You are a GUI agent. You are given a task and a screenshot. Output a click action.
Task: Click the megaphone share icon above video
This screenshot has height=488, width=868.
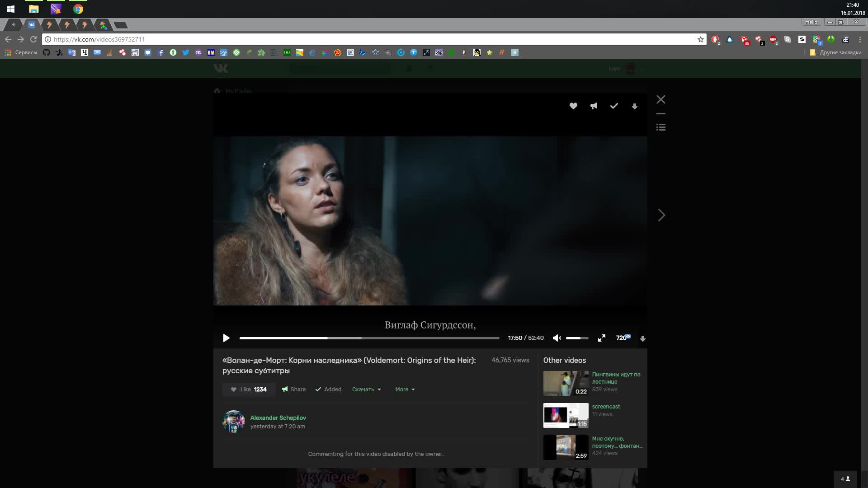pos(594,106)
